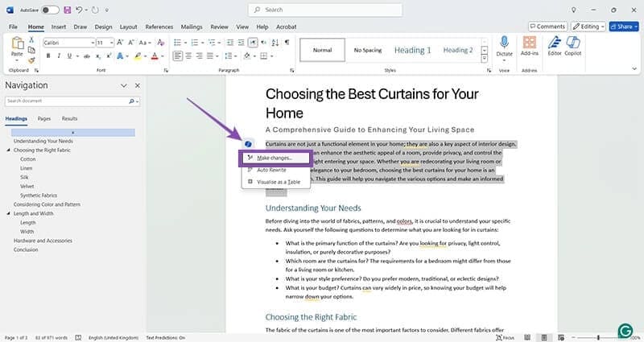Click the zoom slider in status bar

[600, 337]
